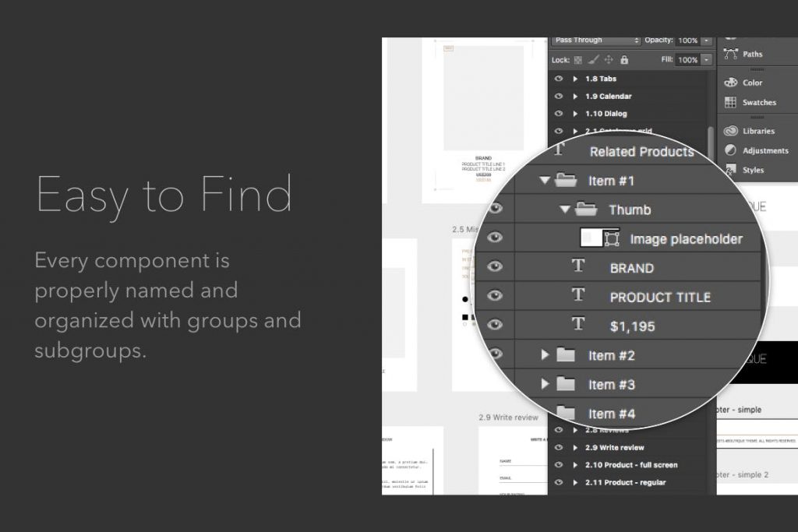Open the Color panel icon
Image resolution: width=798 pixels, height=532 pixels.
[x=731, y=83]
